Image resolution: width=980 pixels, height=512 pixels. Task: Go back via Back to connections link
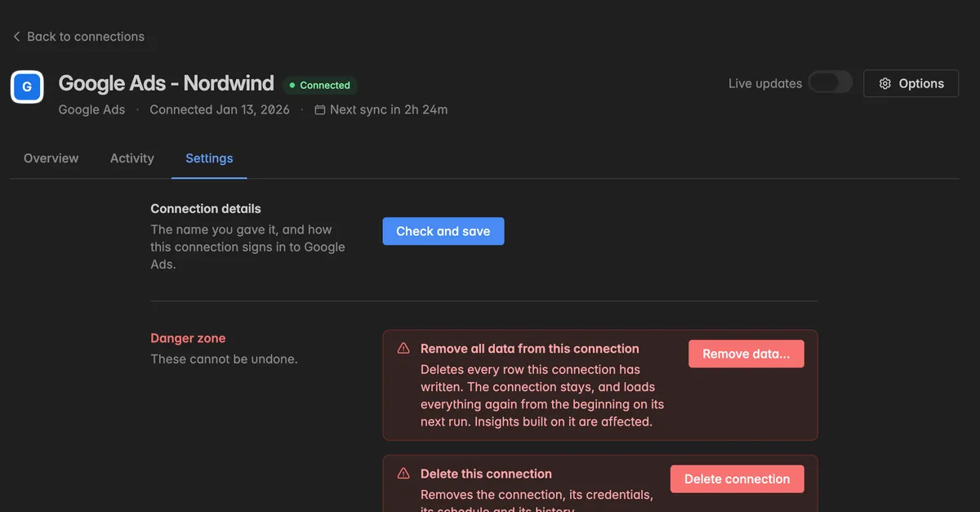click(78, 37)
